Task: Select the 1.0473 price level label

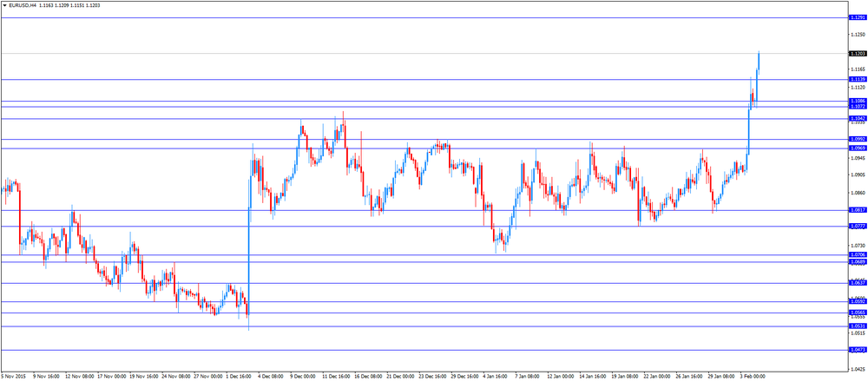Action: click(858, 350)
